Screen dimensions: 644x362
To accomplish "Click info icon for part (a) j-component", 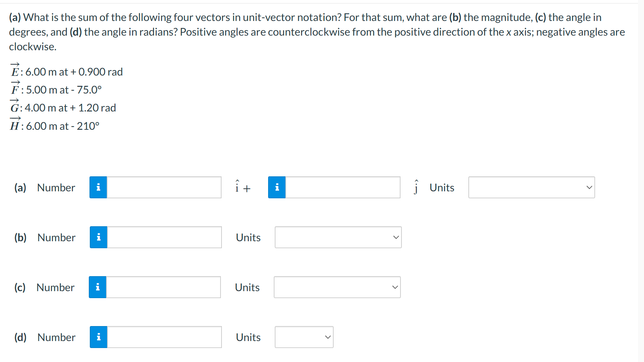I will [x=277, y=187].
